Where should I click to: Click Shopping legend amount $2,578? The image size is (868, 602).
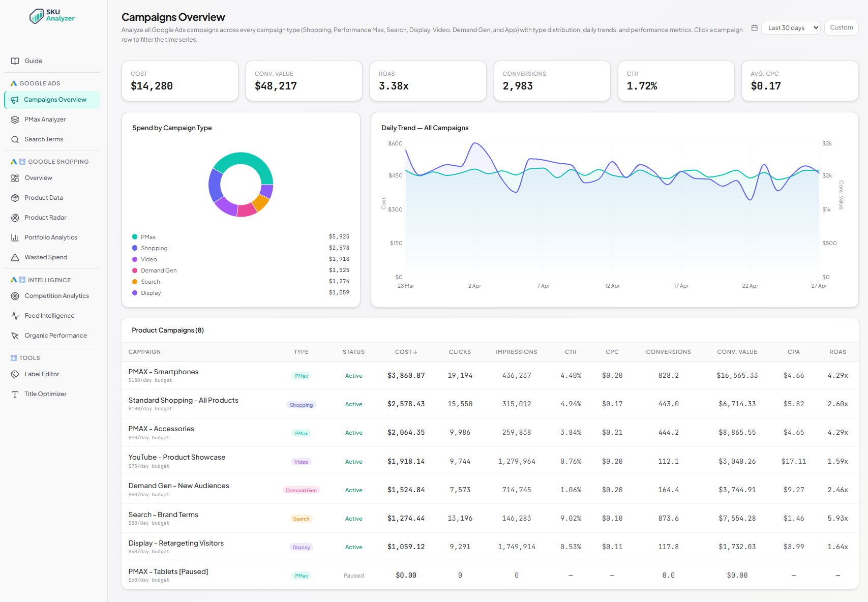point(339,248)
